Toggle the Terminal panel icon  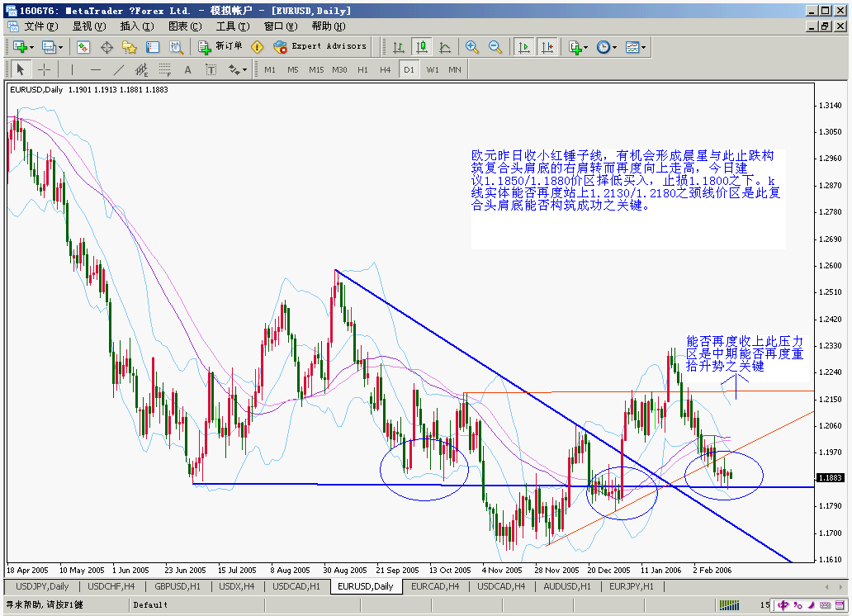pos(153,47)
